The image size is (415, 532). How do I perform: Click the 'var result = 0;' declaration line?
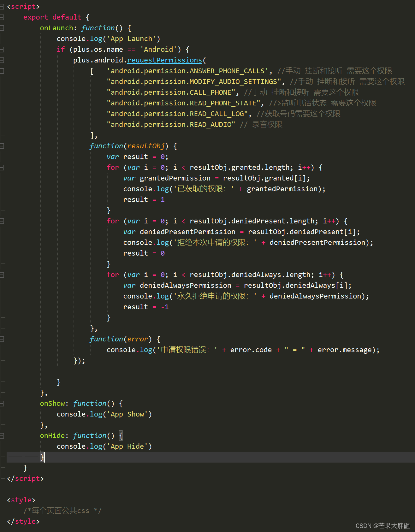coord(137,157)
